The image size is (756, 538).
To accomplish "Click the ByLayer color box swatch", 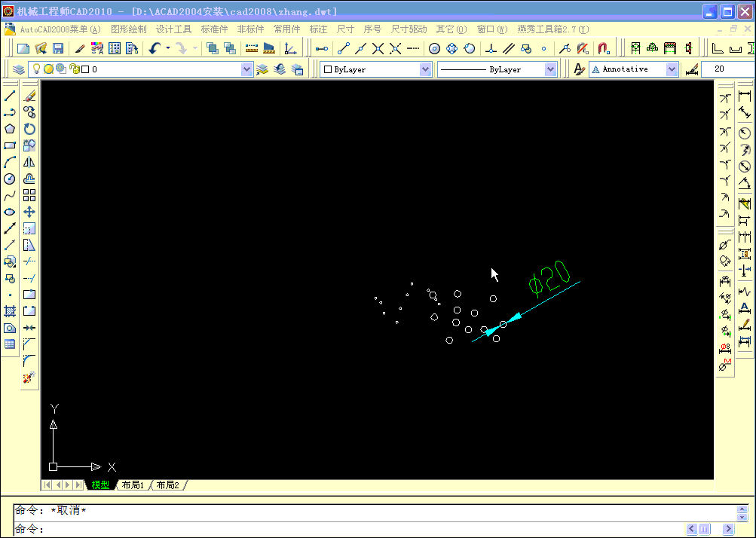I will click(x=328, y=69).
